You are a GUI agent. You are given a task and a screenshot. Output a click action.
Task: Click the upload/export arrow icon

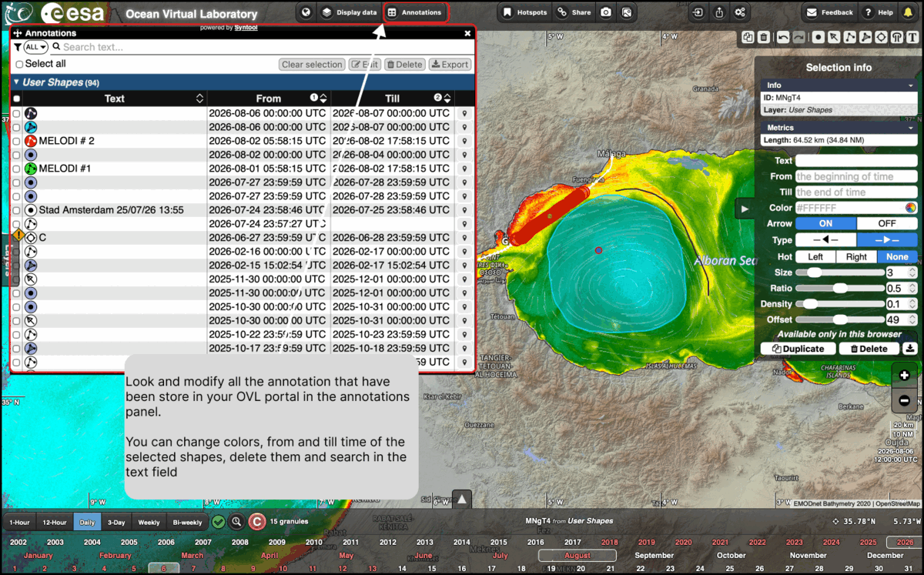point(719,12)
